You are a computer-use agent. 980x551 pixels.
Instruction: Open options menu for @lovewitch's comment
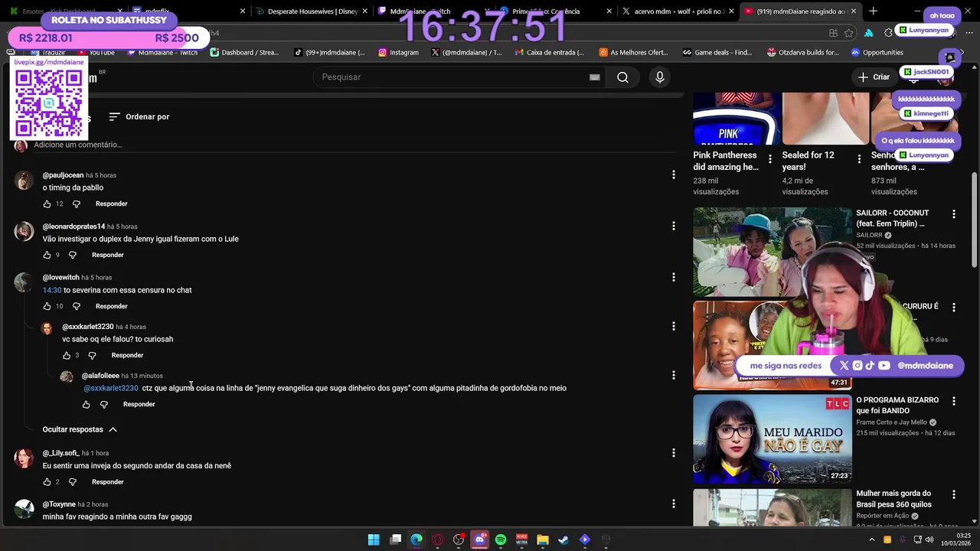click(673, 277)
